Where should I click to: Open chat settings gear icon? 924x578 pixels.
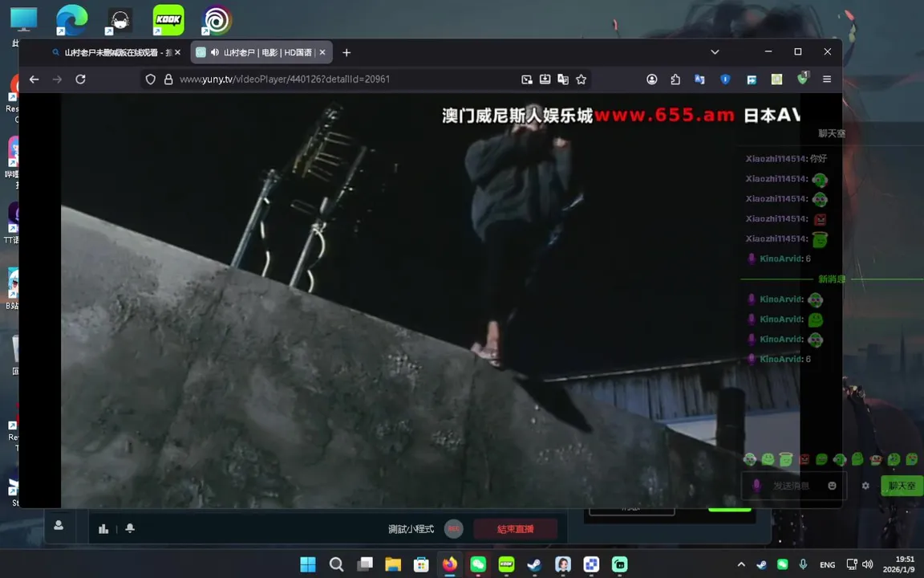click(x=865, y=486)
